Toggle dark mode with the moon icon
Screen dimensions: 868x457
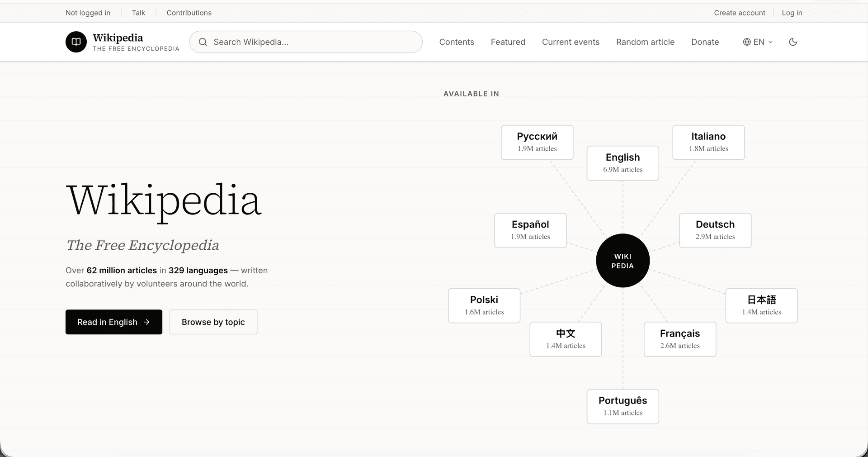pyautogui.click(x=793, y=42)
